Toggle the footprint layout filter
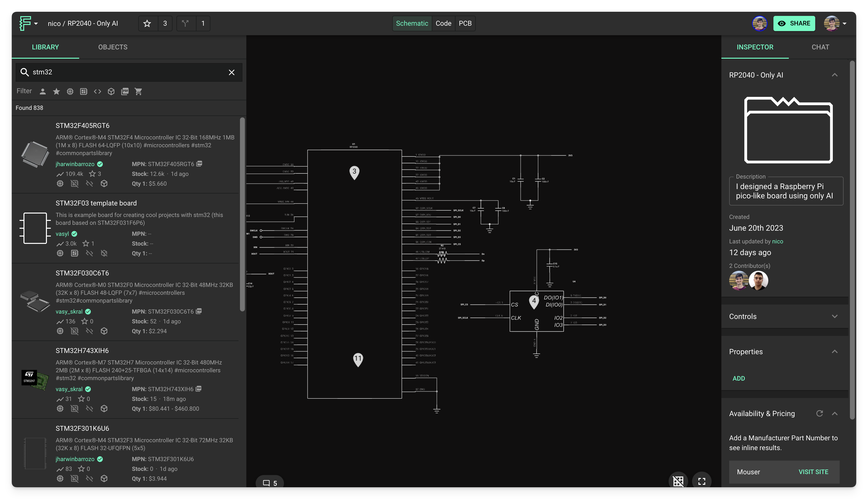Screen dimensions: 868x499 84,91
